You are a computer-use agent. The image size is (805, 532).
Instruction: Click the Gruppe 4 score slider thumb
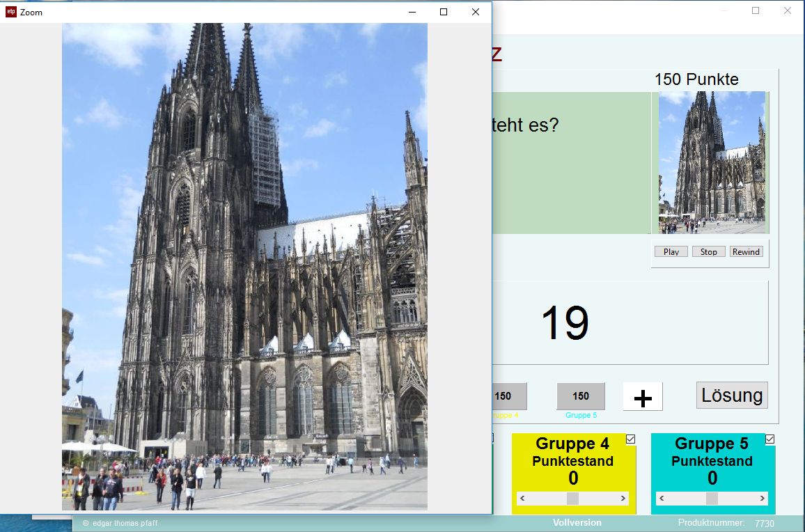coord(572,499)
